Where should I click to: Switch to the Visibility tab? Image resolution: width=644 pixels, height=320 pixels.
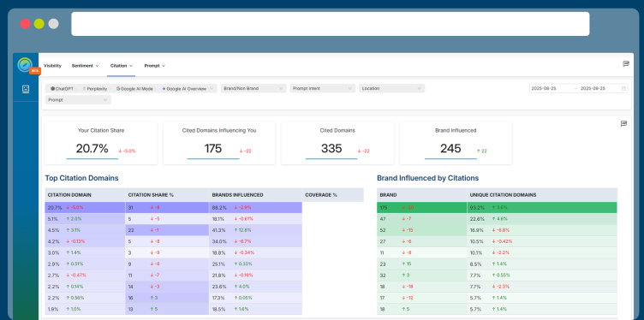tap(52, 66)
